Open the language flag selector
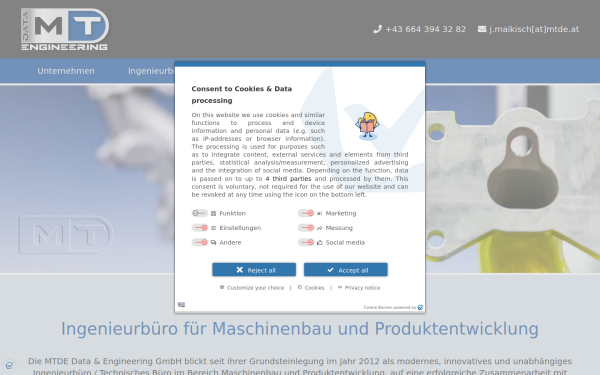The height and width of the screenshot is (375, 600). (181, 305)
